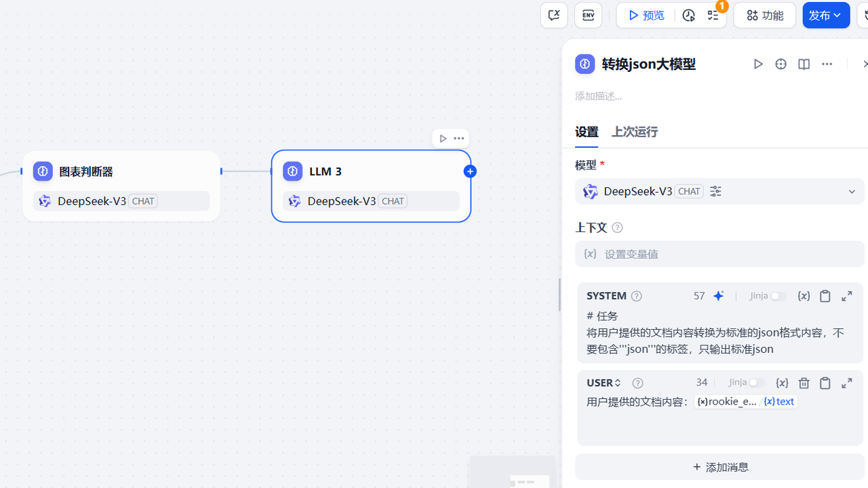The width and height of the screenshot is (868, 488).
Task: Click the SYSTEM prompt text area
Action: click(x=719, y=333)
